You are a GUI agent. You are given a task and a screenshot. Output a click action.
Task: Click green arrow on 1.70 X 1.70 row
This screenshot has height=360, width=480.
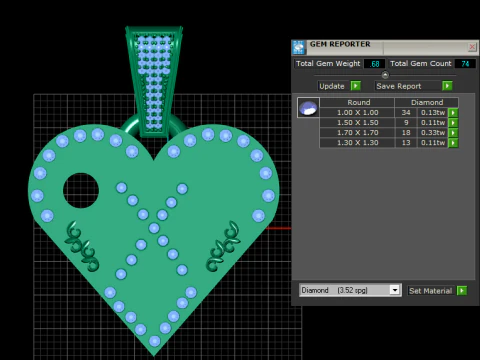pos(453,133)
